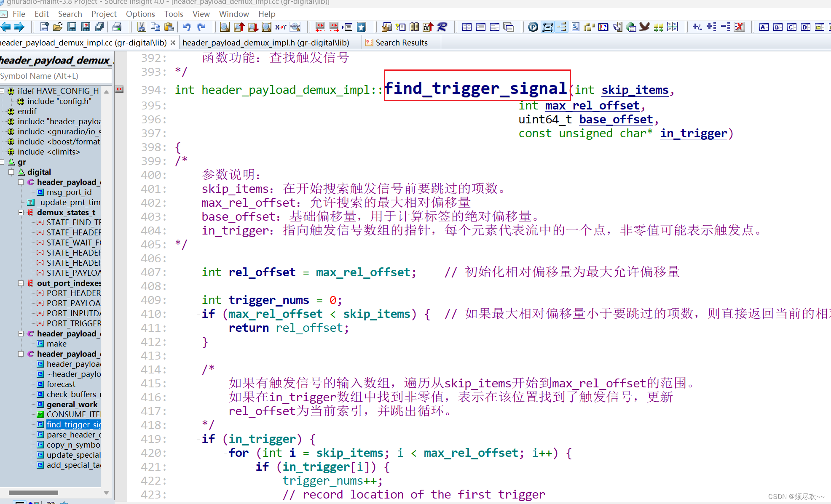Click the in_trigger parameter link on line 397
The height and width of the screenshot is (504, 831).
pos(694,133)
